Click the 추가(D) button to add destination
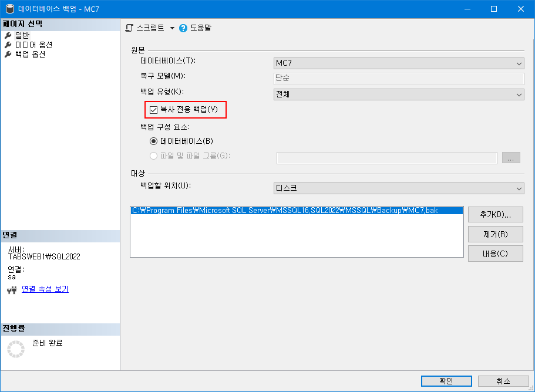The width and height of the screenshot is (535, 392). click(495, 214)
